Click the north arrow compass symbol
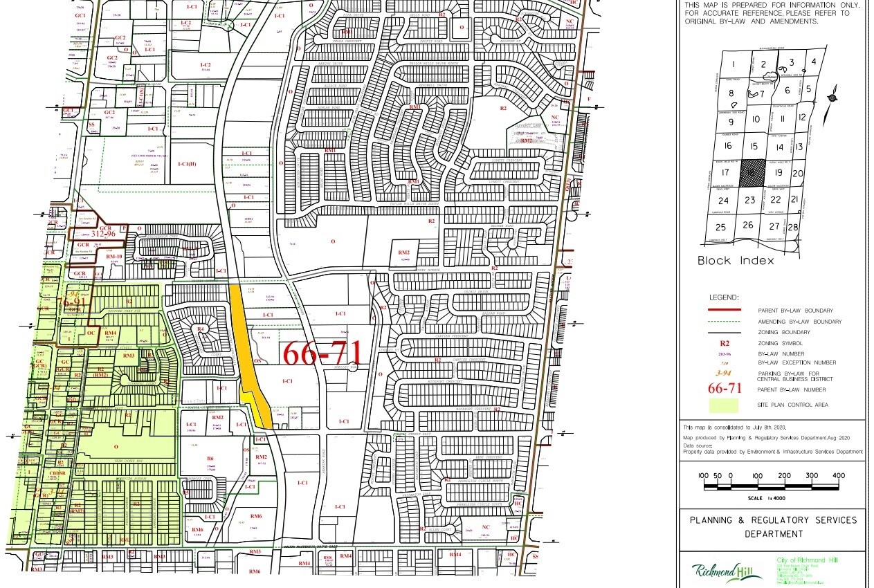Viewport: 874px width, 588px height. coord(832,95)
